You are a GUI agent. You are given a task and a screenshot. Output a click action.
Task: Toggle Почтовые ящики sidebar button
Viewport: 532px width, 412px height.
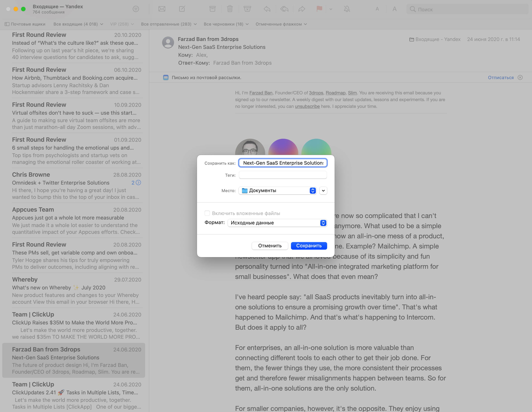coord(25,24)
